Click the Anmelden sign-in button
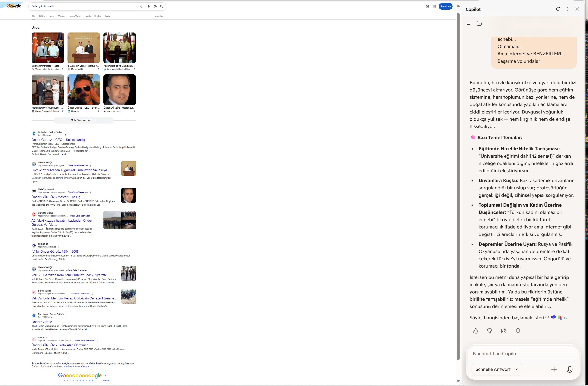 tap(445, 6)
